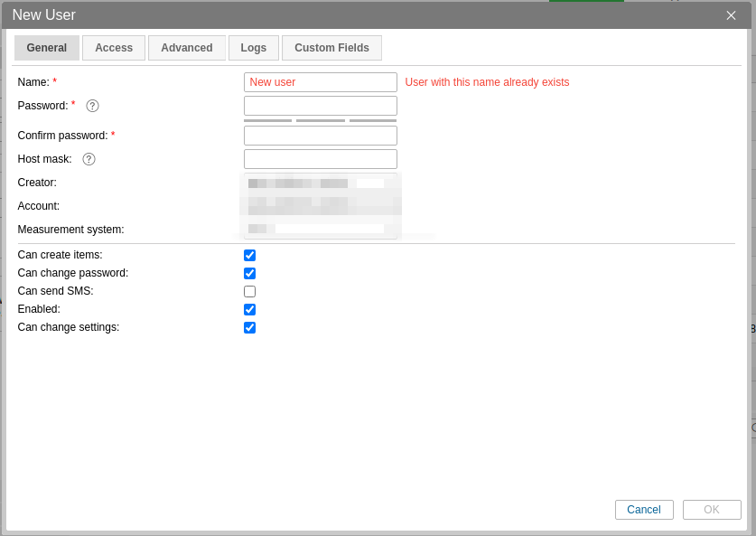Screen dimensions: 756x536
Task: Switch to the Access tab
Action: pos(114,48)
